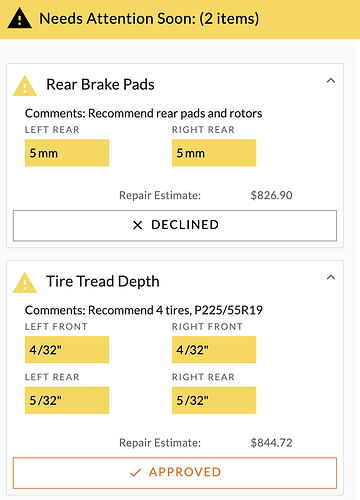Click the right rear 5 mm brake pad field
This screenshot has height=500, width=360.
point(214,153)
